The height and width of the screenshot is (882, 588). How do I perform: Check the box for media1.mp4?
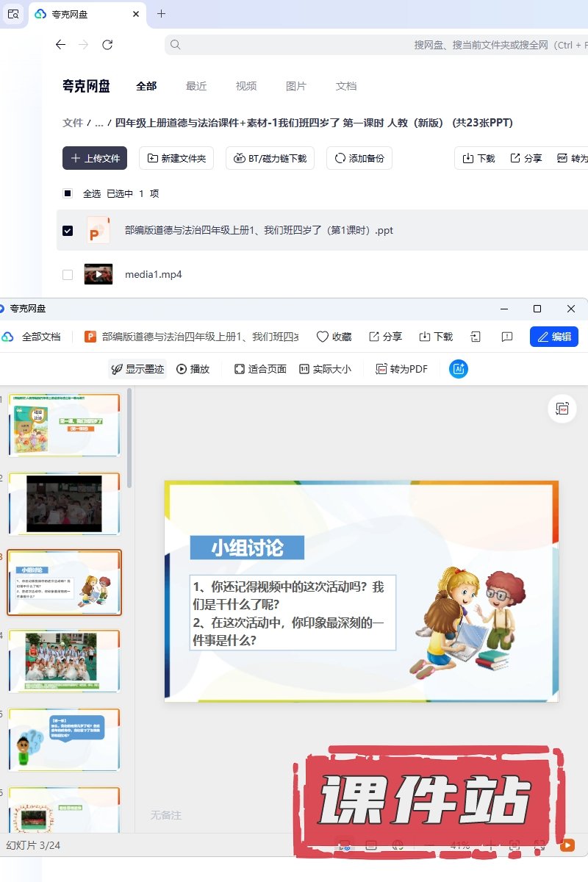(x=68, y=275)
